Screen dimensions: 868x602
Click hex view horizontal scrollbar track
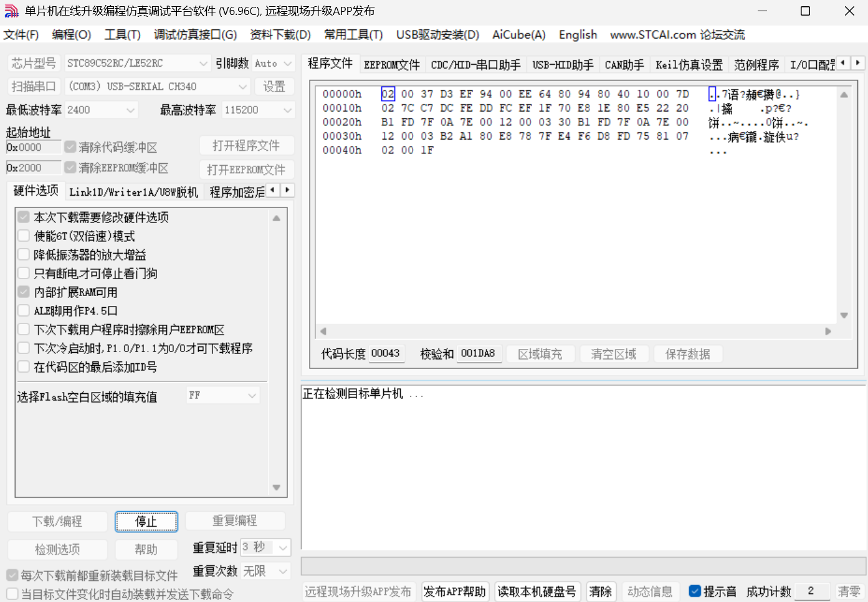point(575,331)
